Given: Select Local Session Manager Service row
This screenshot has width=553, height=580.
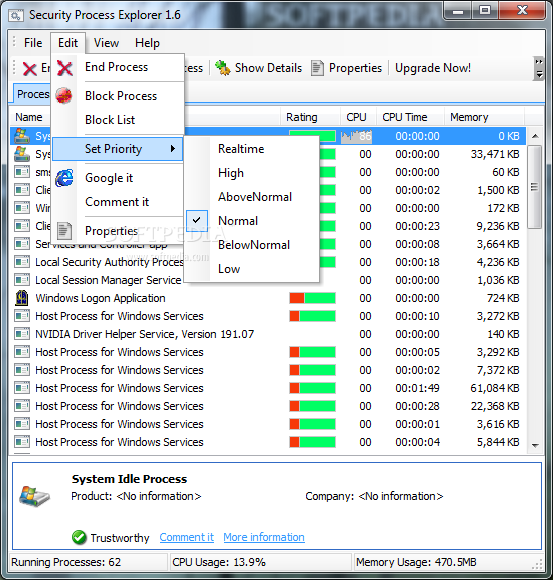Looking at the screenshot, I should (x=268, y=280).
